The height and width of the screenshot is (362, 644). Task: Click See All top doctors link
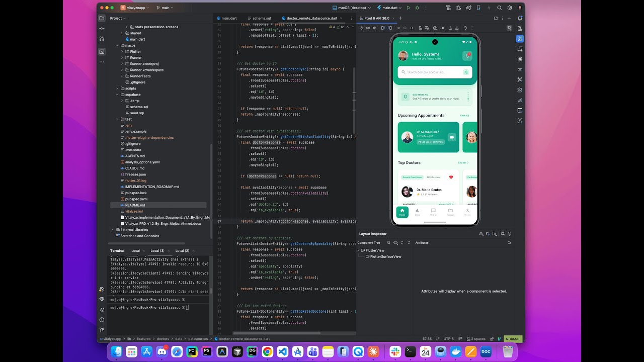point(463,162)
